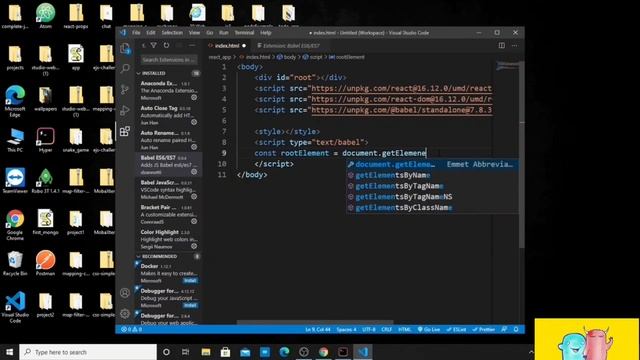640x360 pixels.
Task: Open the notifications bell in status bar
Action: (516, 329)
